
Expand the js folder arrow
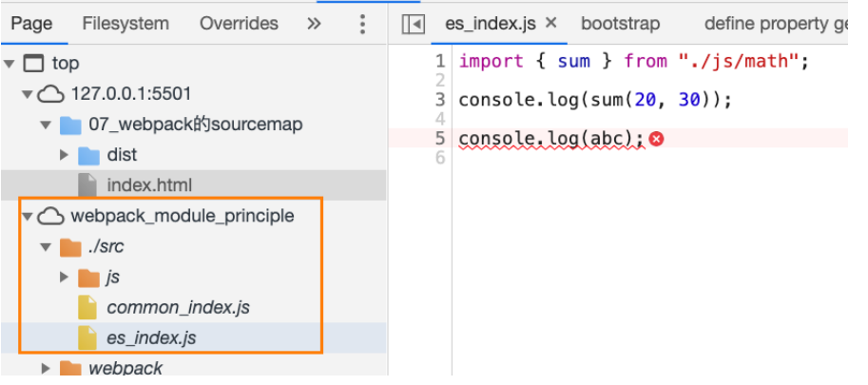pos(64,278)
